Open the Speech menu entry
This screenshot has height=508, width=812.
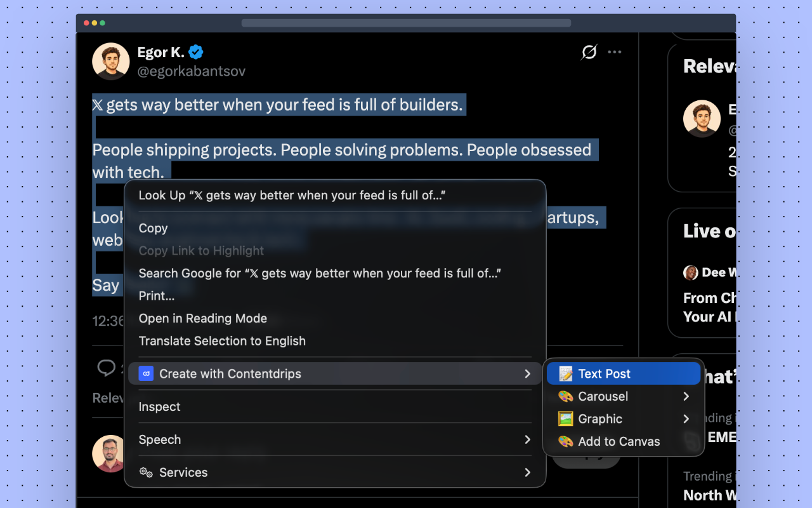click(x=335, y=439)
